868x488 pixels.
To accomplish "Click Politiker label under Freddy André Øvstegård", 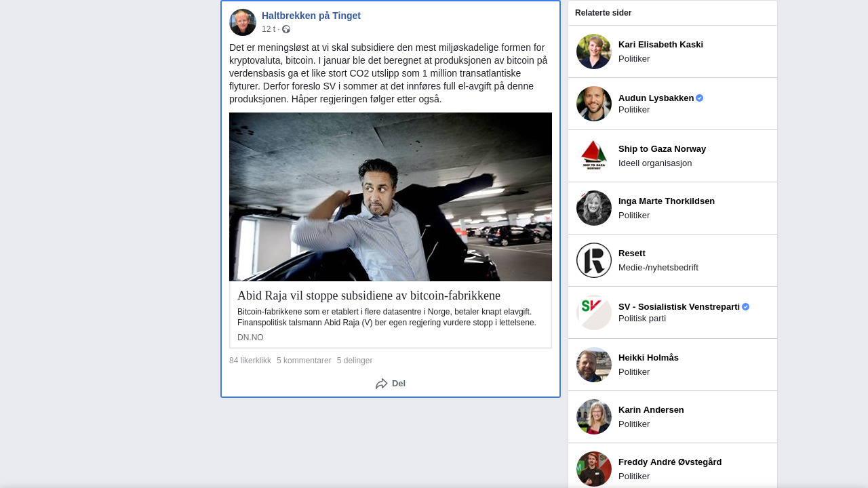I will (634, 476).
